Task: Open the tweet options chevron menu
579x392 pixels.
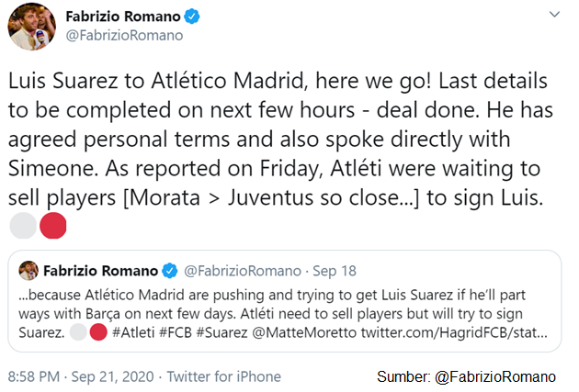Action: click(x=554, y=17)
